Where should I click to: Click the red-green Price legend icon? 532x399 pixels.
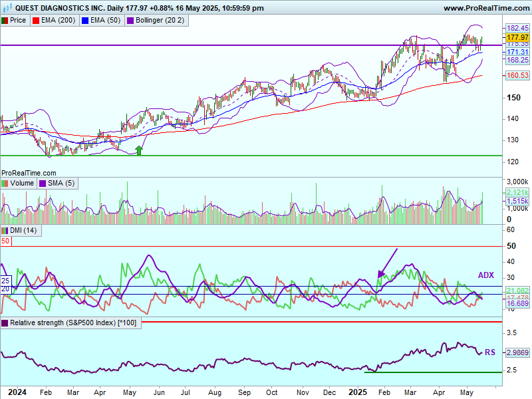5,21
